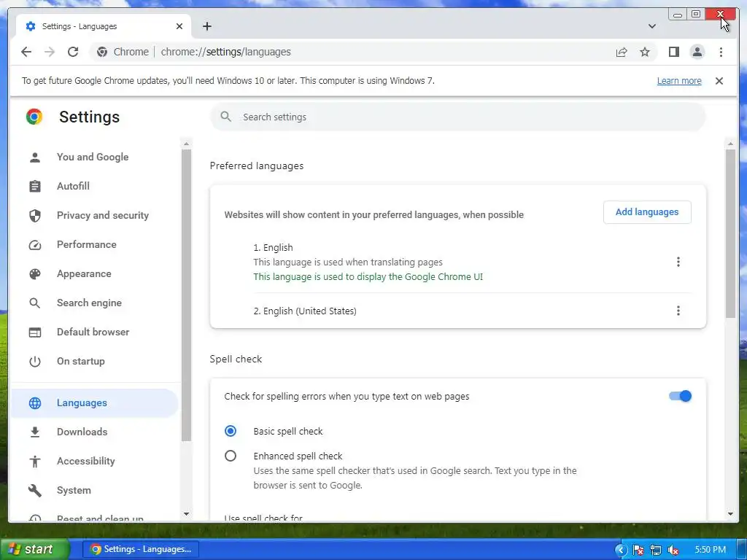This screenshot has width=747, height=560.
Task: Click the Chrome gear icon on tab
Action: 31,26
